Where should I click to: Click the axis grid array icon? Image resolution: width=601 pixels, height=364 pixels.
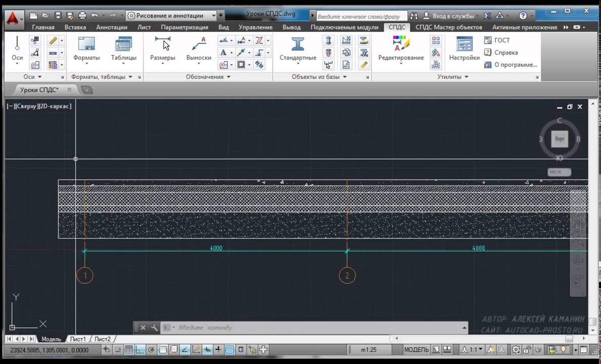point(35,40)
